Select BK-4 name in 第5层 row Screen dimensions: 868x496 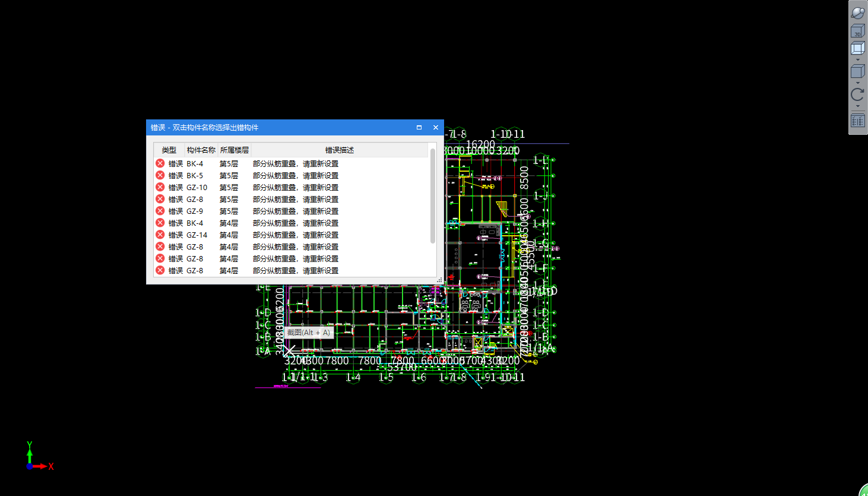click(x=195, y=163)
